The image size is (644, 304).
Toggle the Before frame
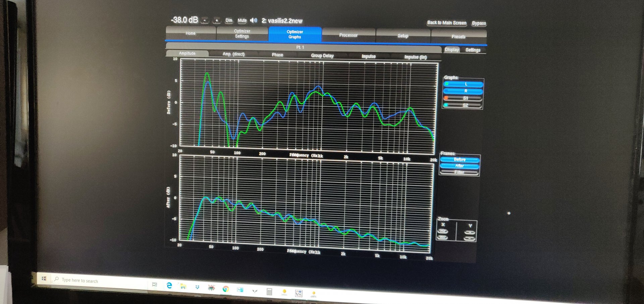(x=460, y=160)
